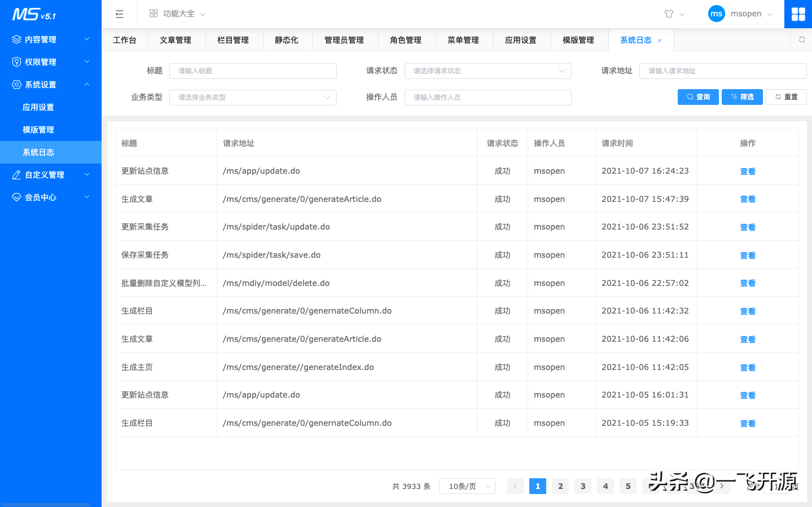Click the refresh icon beside the tab bar

coord(801,39)
